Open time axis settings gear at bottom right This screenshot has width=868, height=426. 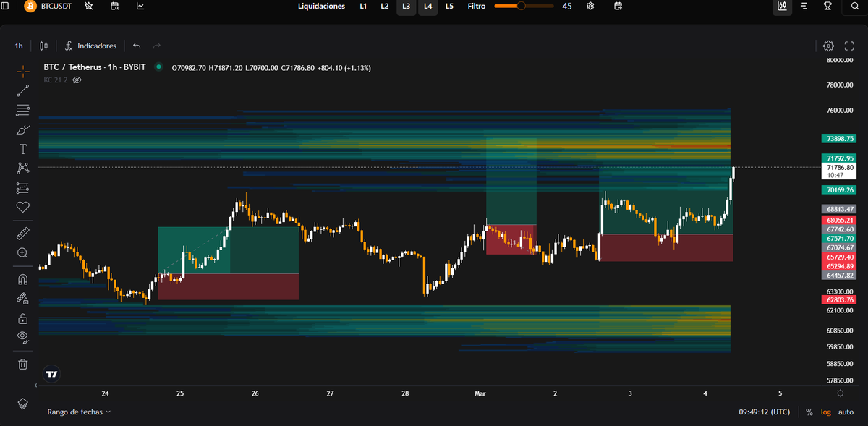[x=840, y=393]
